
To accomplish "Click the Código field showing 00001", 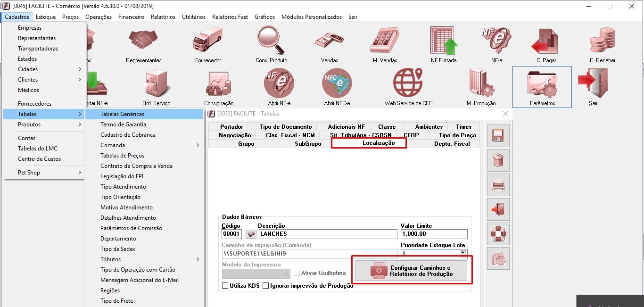I will point(231,234).
